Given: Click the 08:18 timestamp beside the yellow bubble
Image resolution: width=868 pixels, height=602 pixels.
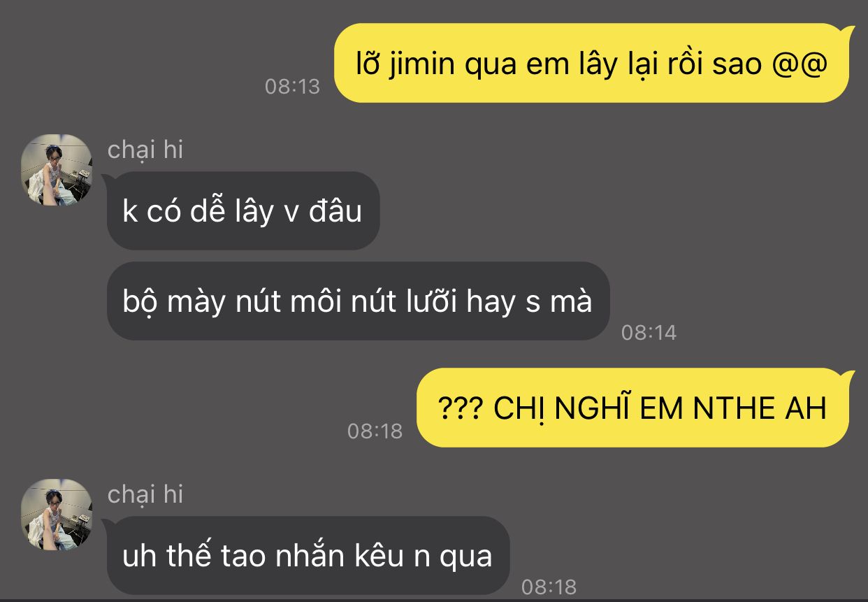Looking at the screenshot, I should pos(375,431).
